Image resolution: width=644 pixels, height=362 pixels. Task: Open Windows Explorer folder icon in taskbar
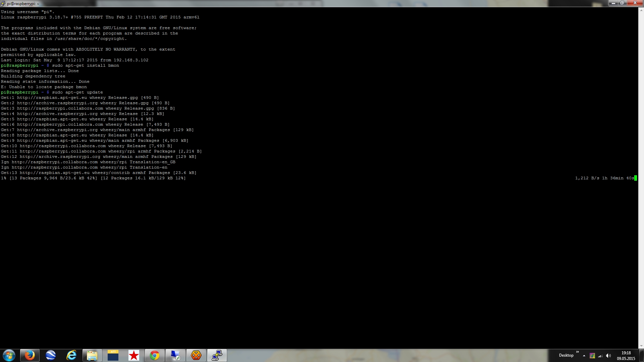tap(92, 355)
